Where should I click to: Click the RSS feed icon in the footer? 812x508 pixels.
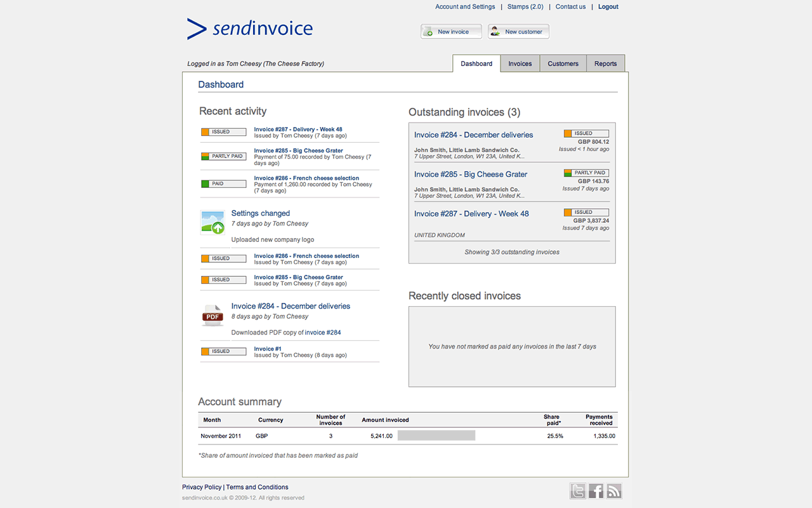[613, 491]
